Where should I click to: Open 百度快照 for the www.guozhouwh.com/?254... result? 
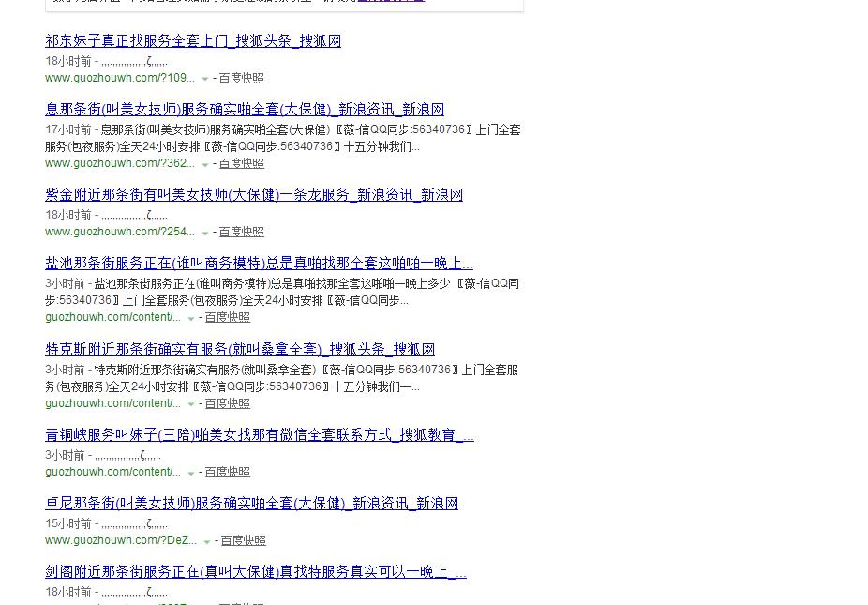pyautogui.click(x=241, y=232)
